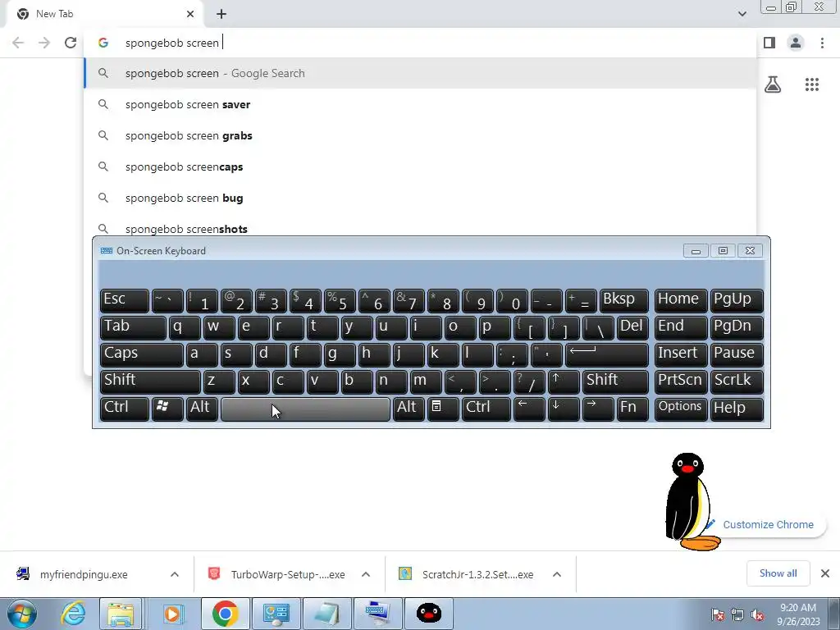This screenshot has height=630, width=840.
Task: Toggle the left Alt key on keyboard
Action: [x=202, y=409]
